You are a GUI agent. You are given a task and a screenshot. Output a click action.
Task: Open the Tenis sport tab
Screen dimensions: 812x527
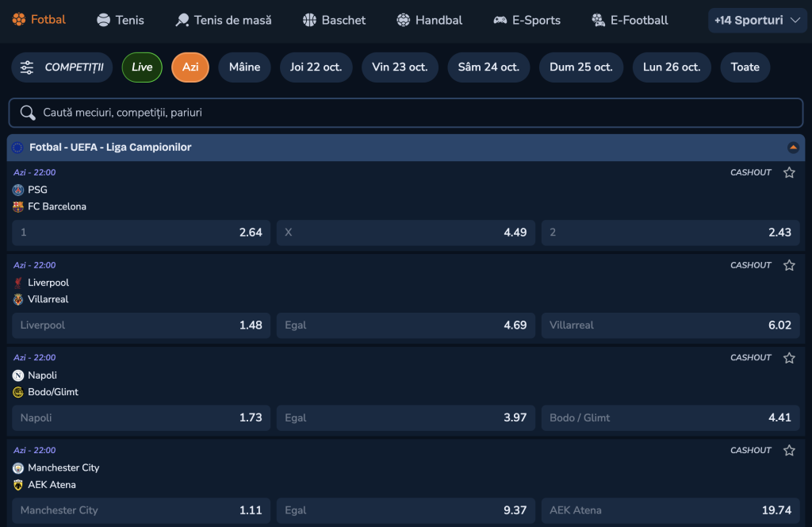(x=121, y=20)
